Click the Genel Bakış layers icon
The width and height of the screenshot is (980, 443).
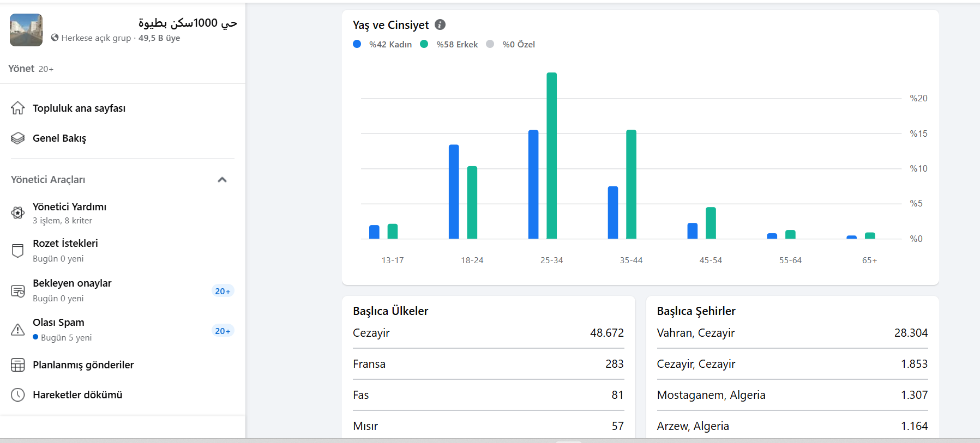[17, 138]
